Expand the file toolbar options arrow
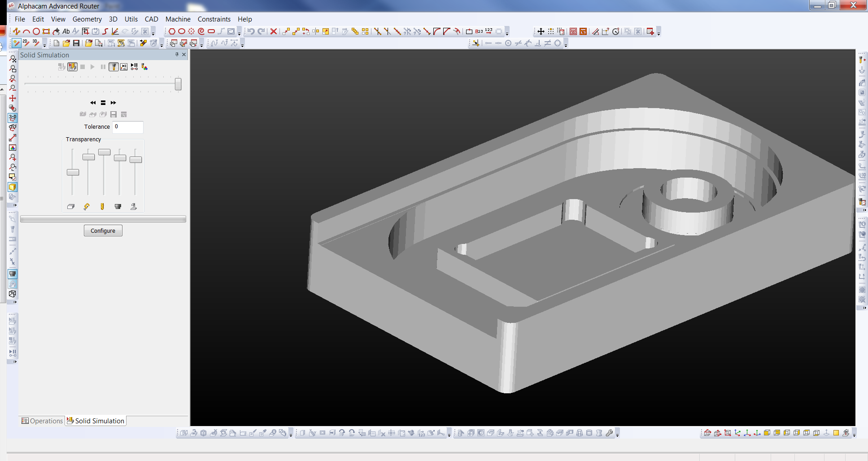The image size is (868, 461). [x=162, y=45]
